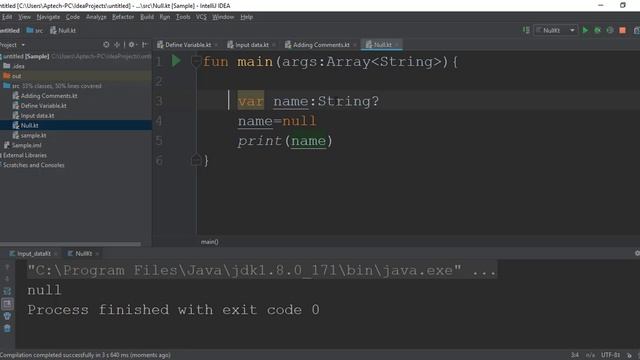Viewport: 640px width, 360px height.
Task: Click Null.kt in navigation breadcrumb bar
Action: click(63, 30)
